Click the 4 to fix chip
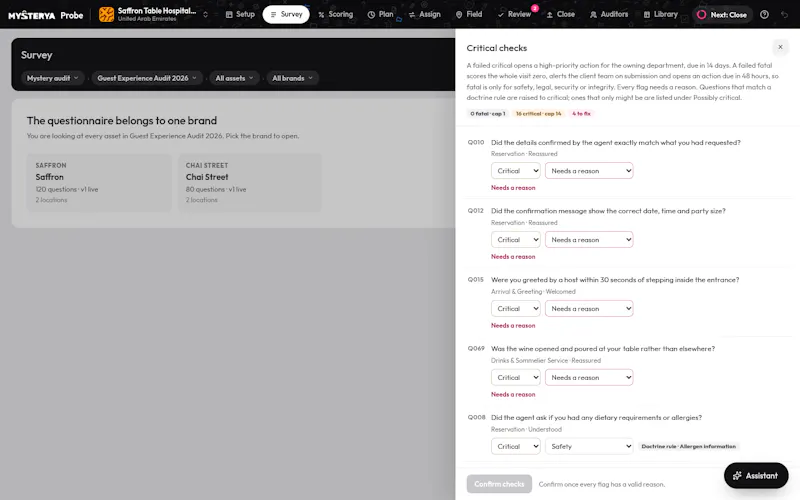Screen dimensions: 800x500 [x=581, y=113]
